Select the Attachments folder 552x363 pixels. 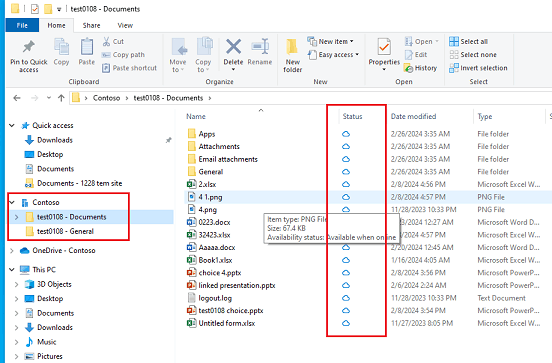[213, 146]
